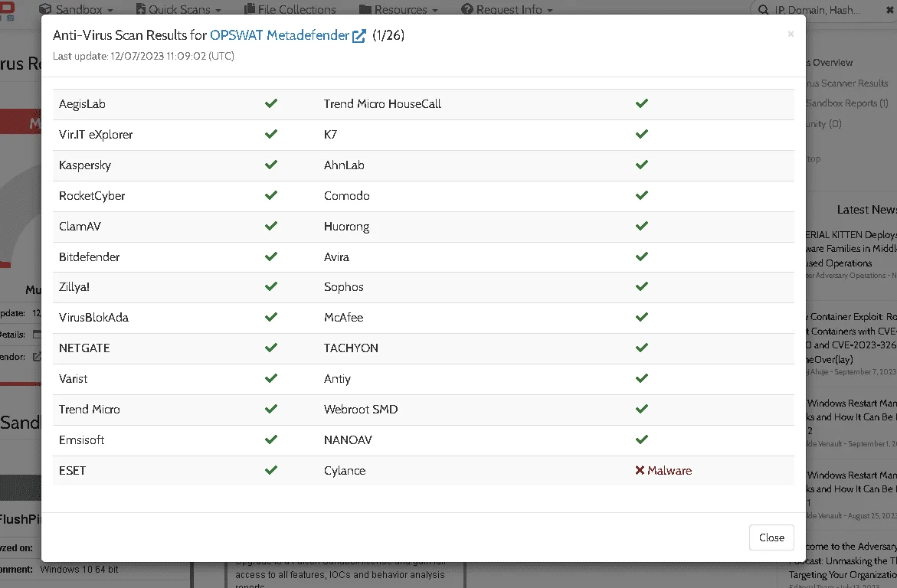897x588 pixels.
Task: Click the ClamAV clean checkmark
Action: pyautogui.click(x=271, y=226)
